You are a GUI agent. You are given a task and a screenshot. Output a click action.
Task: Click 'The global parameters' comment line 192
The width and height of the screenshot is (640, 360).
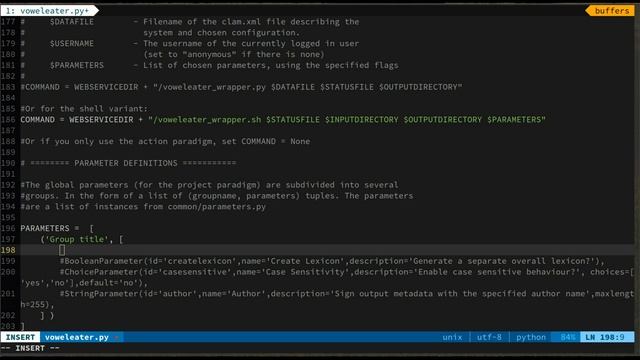(x=209, y=185)
